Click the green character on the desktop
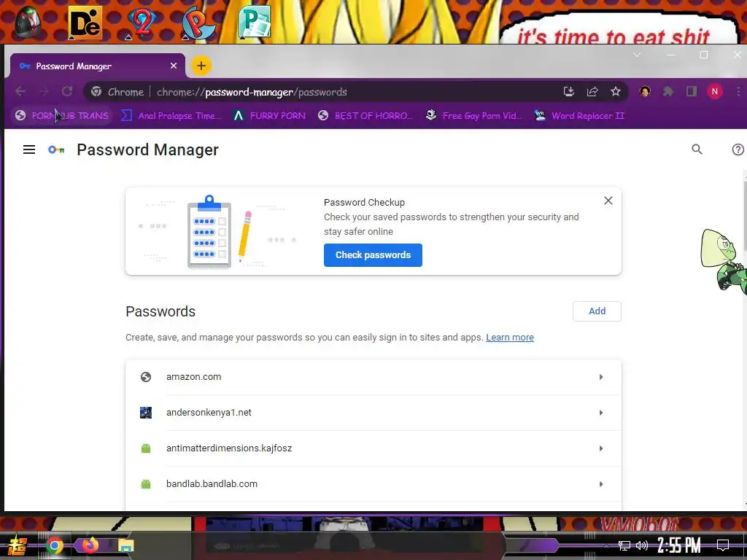This screenshot has width=747, height=560. pyautogui.click(x=724, y=260)
